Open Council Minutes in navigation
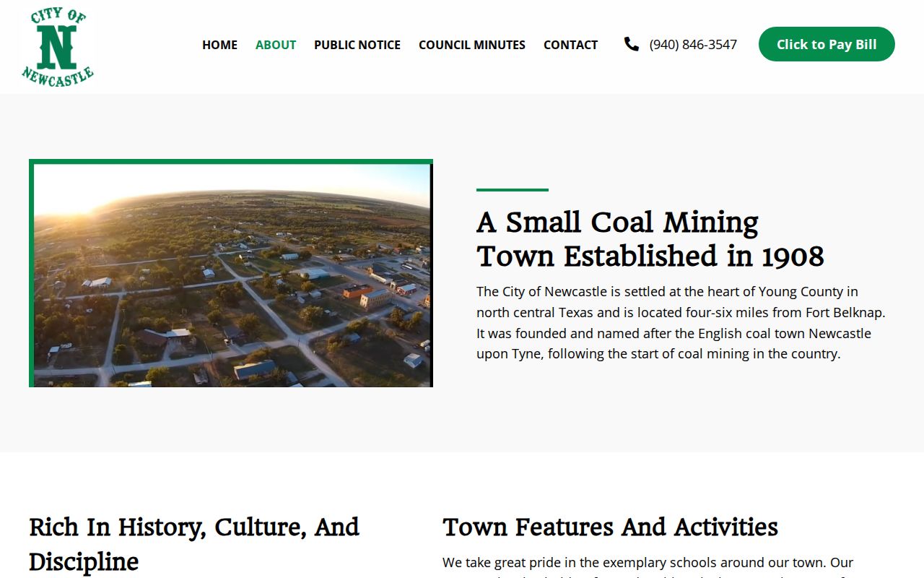This screenshot has width=924, height=578. (472, 45)
